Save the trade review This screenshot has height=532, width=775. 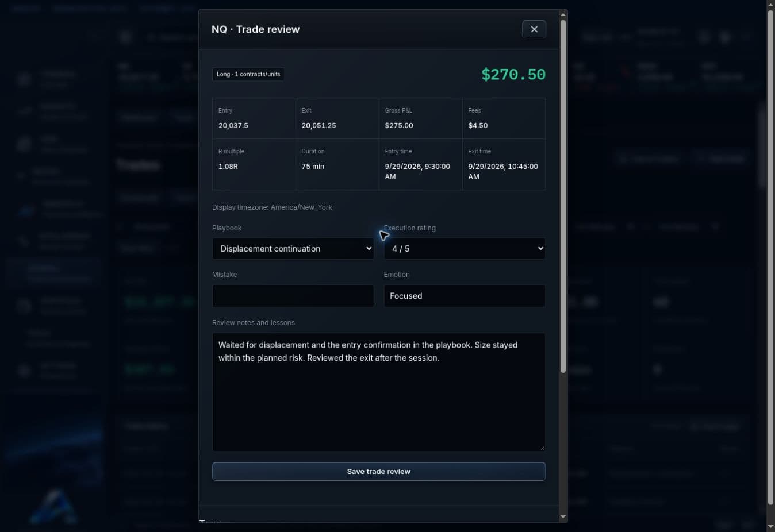coord(379,472)
